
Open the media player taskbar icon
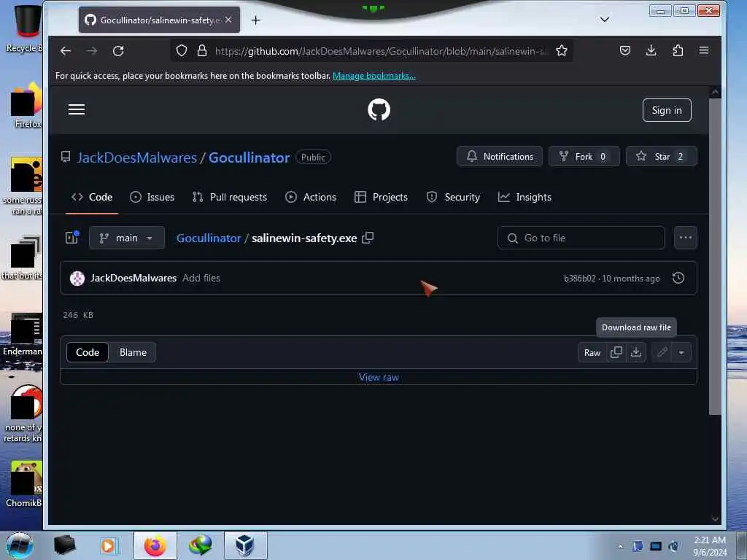pos(108,545)
